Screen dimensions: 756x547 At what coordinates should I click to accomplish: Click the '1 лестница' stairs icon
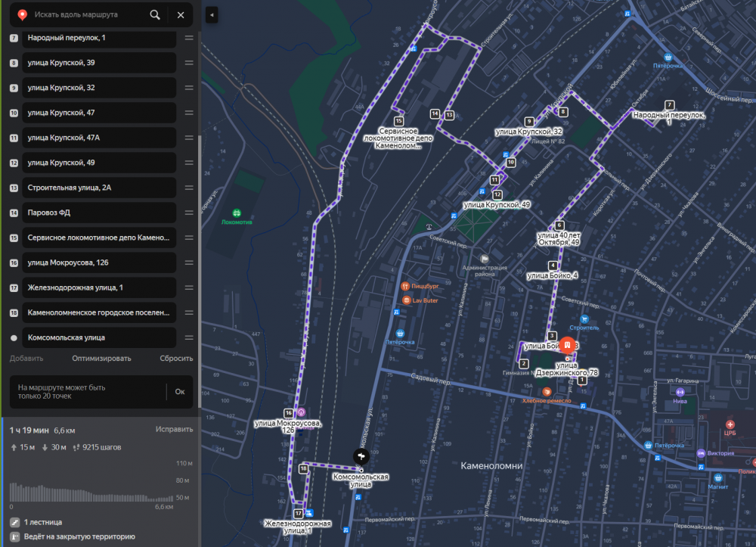coord(15,522)
